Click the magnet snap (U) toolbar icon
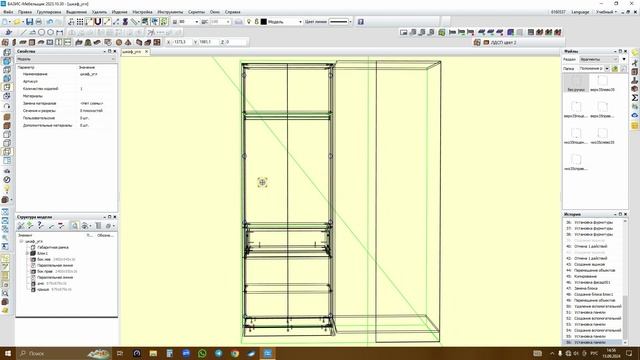Screen dimensions: 640x360 (98, 22)
